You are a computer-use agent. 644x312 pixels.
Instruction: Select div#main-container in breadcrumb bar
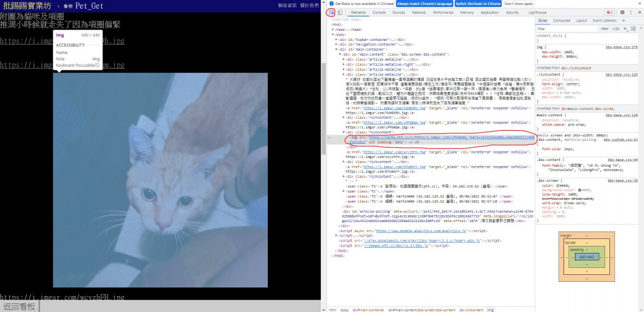click(368, 310)
